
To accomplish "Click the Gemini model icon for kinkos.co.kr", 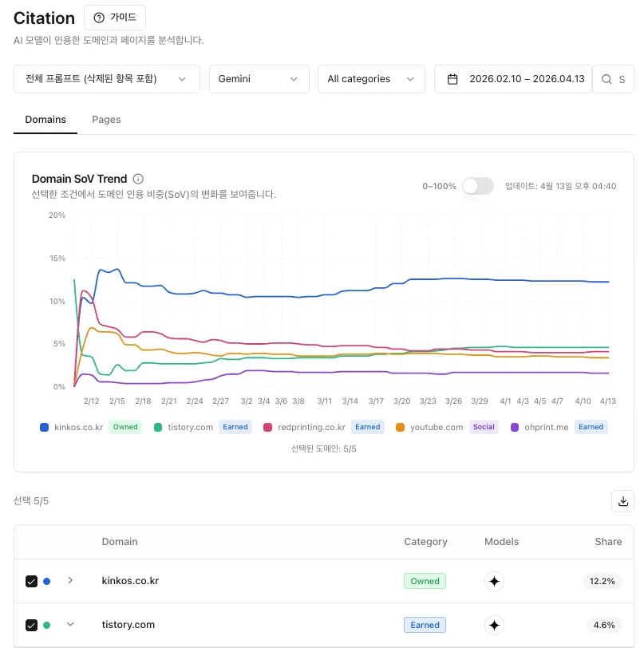I will 495,581.
